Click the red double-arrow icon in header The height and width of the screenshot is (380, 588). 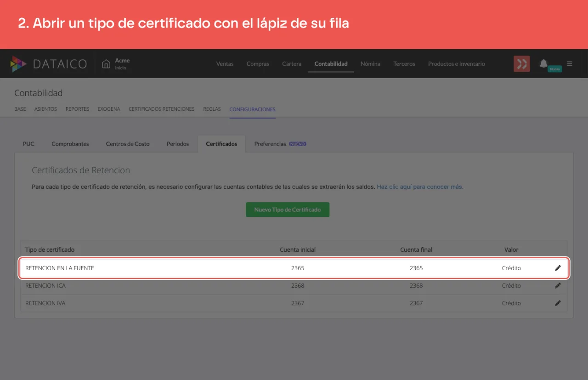tap(522, 64)
